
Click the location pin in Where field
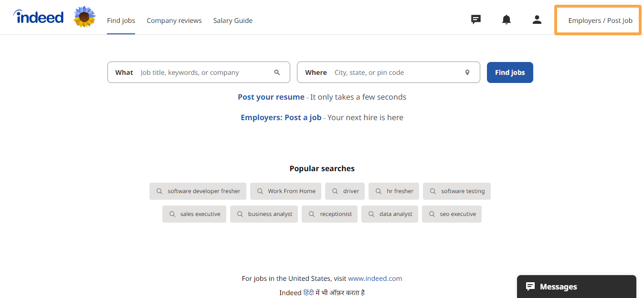pos(467,72)
